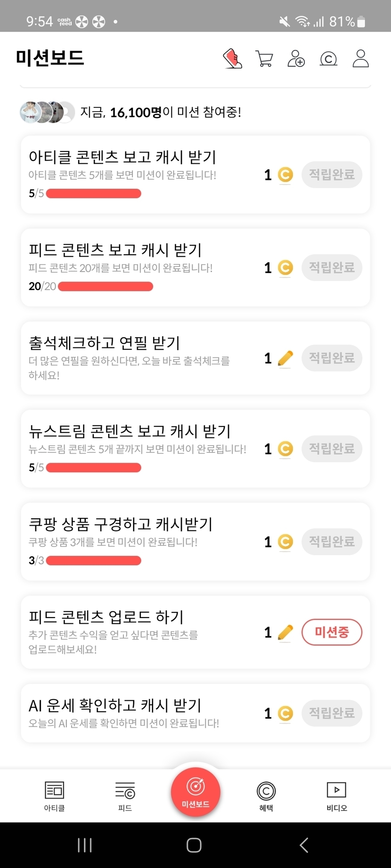The image size is (391, 868).
Task: Open the shopping cart icon
Action: click(264, 59)
